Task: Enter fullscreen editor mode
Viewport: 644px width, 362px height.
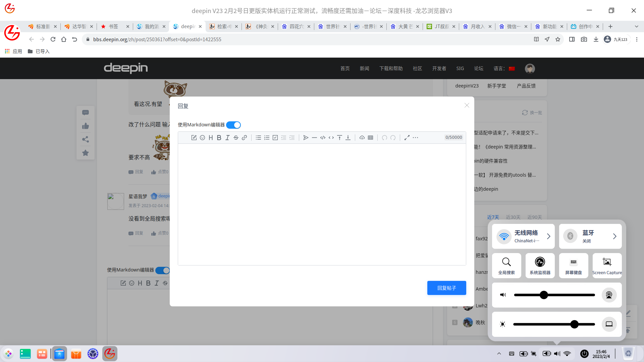Action: pos(407,137)
